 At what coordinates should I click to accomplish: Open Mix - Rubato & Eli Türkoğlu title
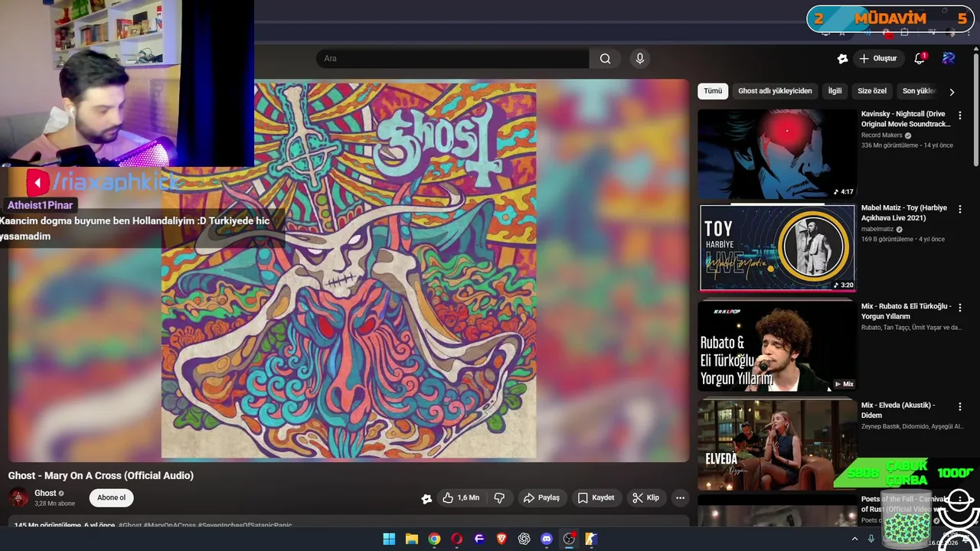pyautogui.click(x=906, y=311)
